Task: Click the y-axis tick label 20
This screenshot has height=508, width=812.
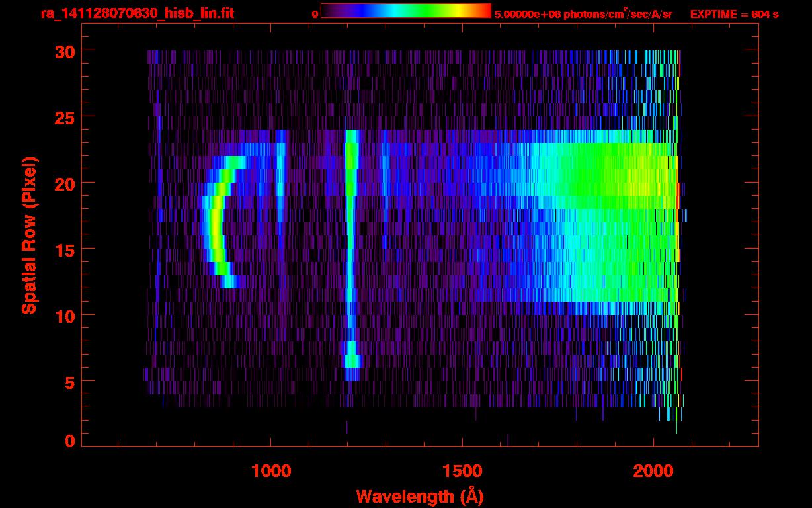Action: tap(64, 183)
